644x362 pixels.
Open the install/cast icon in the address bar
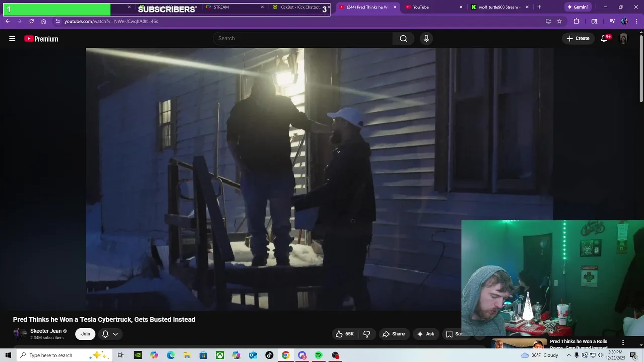coord(548,21)
